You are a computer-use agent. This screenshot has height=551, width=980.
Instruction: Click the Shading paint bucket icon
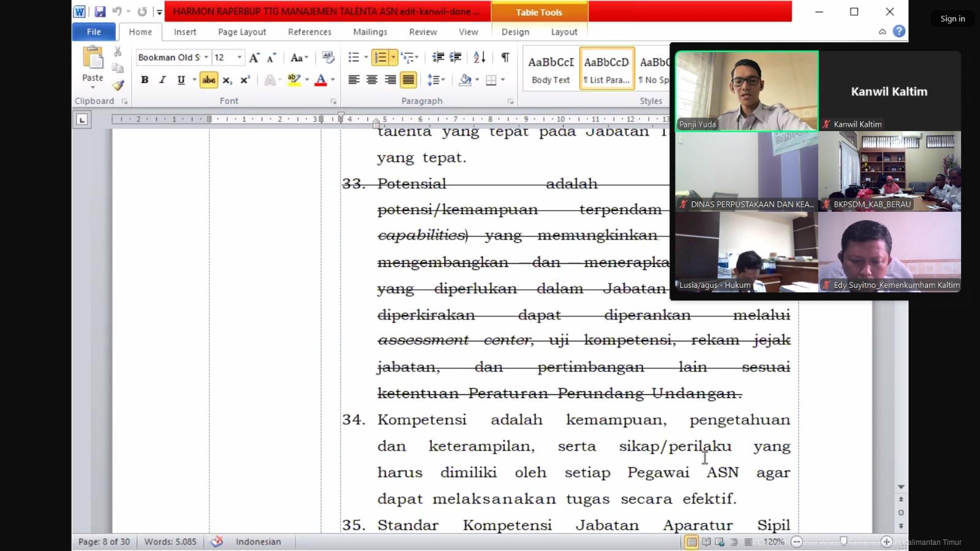[466, 80]
